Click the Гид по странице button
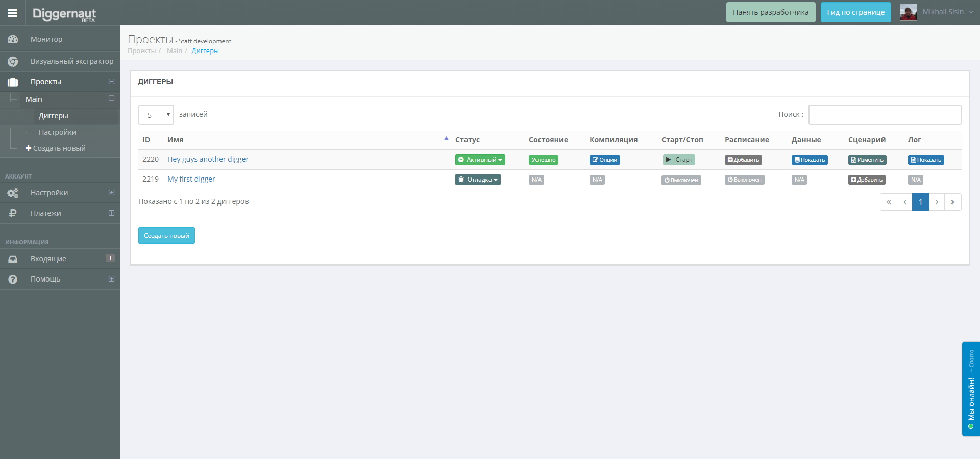980x459 pixels. tap(856, 12)
